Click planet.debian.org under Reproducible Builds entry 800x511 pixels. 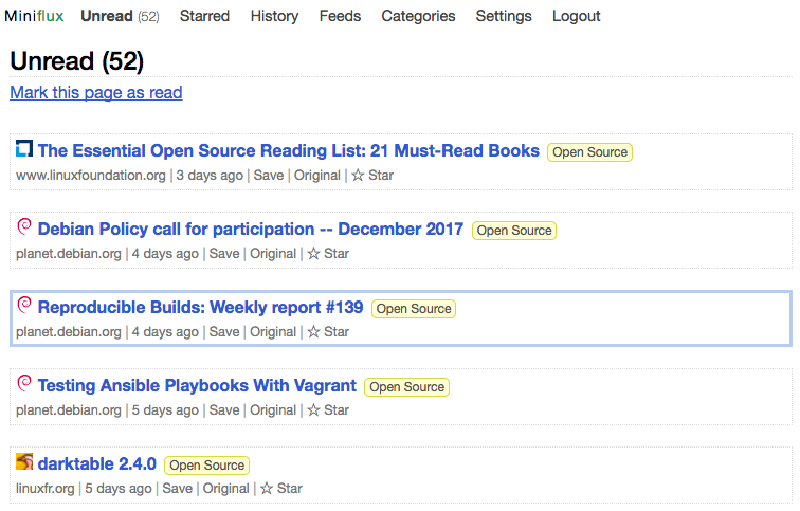pos(69,332)
